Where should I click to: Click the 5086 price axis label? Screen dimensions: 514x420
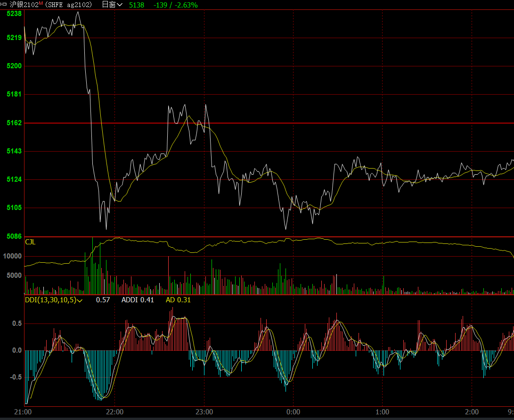(x=14, y=236)
